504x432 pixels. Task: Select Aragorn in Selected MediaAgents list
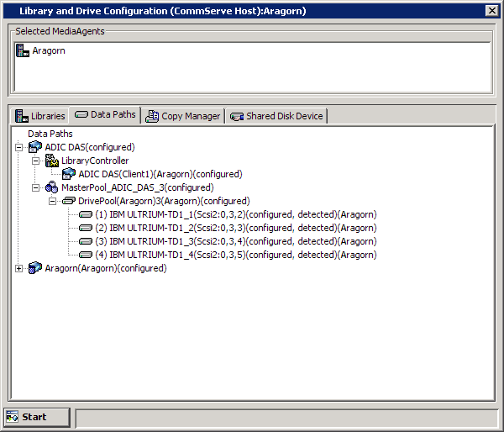click(49, 50)
